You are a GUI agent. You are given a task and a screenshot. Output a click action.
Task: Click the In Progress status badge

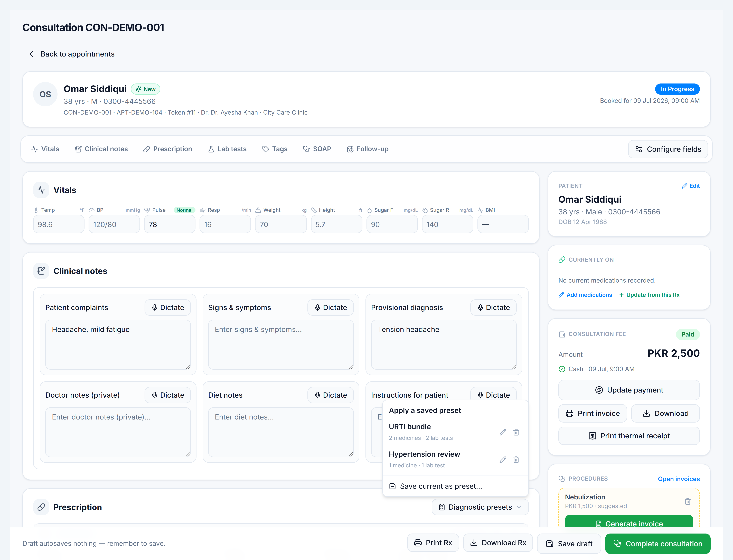tap(677, 89)
